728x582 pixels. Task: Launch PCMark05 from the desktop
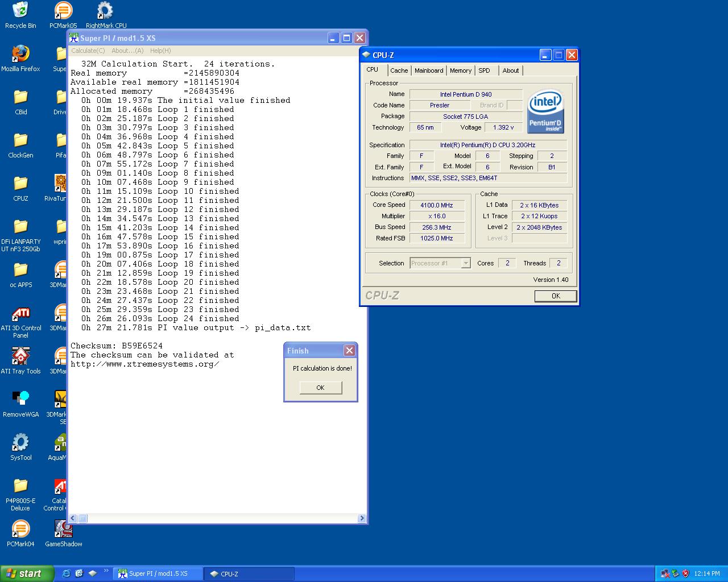point(63,15)
